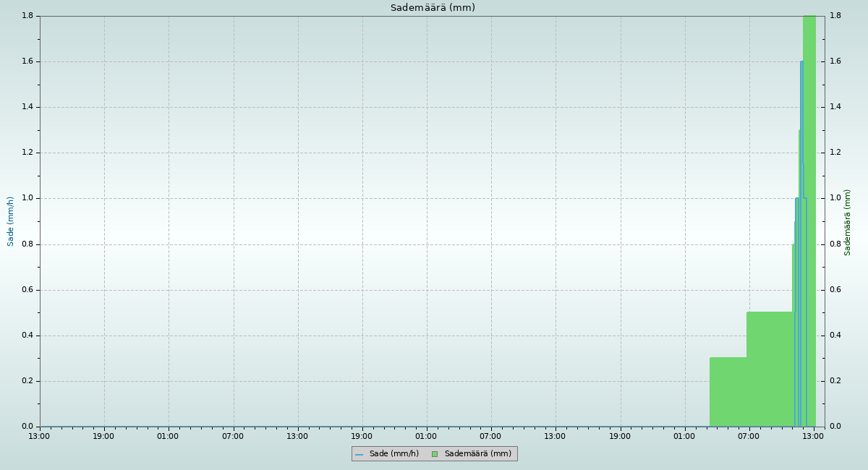The image size is (868, 470).
Task: Click the tallest green bar reaching 1.8
Action: click(810, 217)
